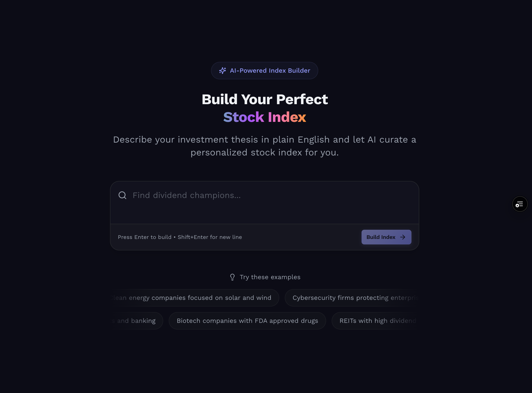Click the Shift+Enter for new line hint

[210, 237]
